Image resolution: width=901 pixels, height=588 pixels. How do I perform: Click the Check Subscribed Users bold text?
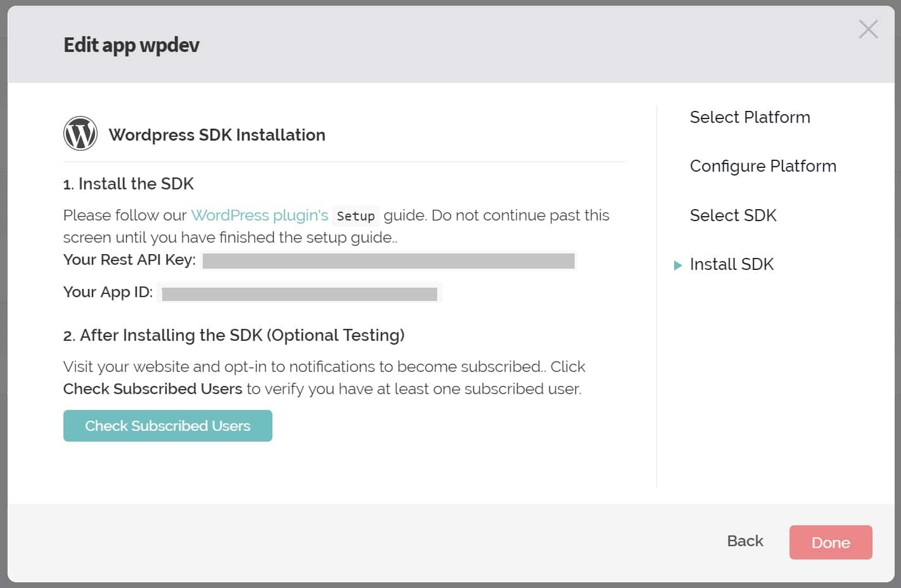click(152, 388)
